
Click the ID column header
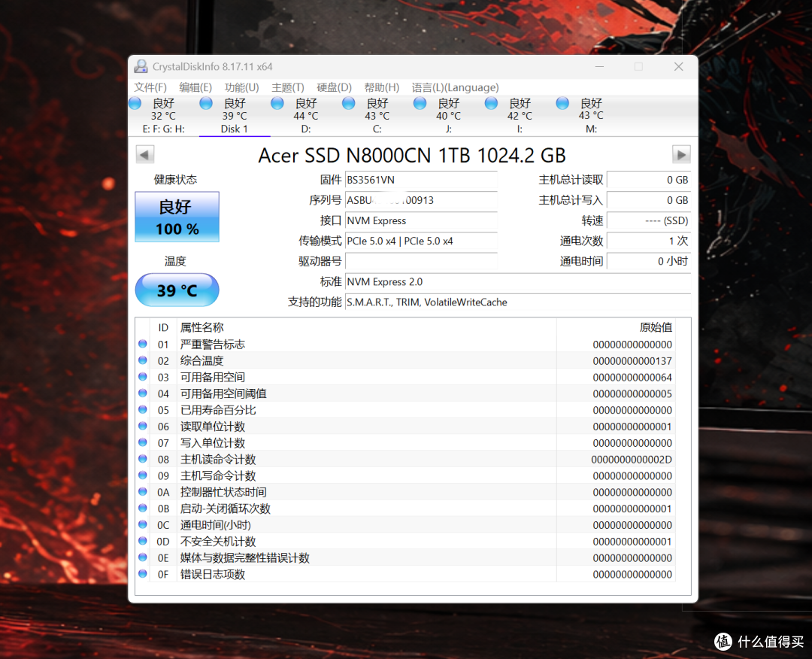click(x=163, y=327)
